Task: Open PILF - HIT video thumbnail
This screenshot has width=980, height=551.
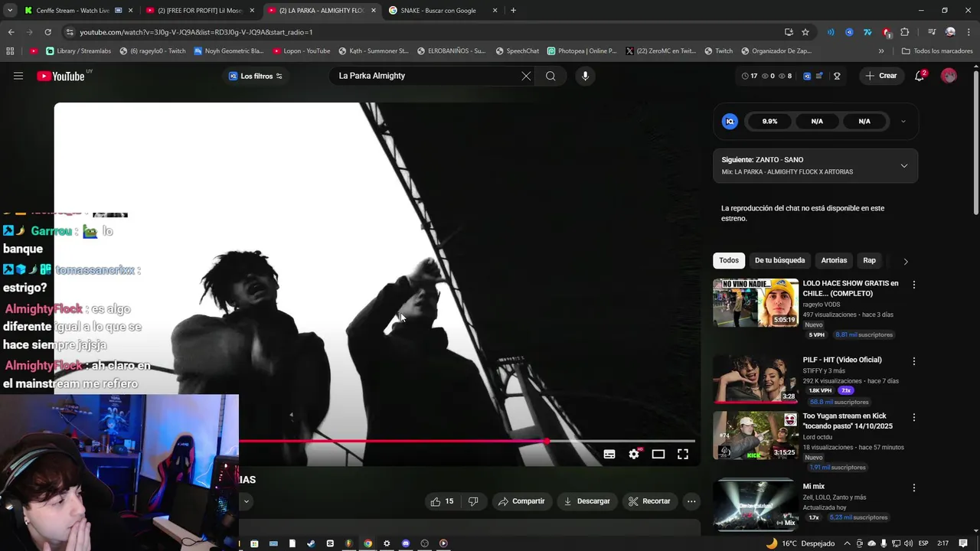Action: tap(756, 378)
